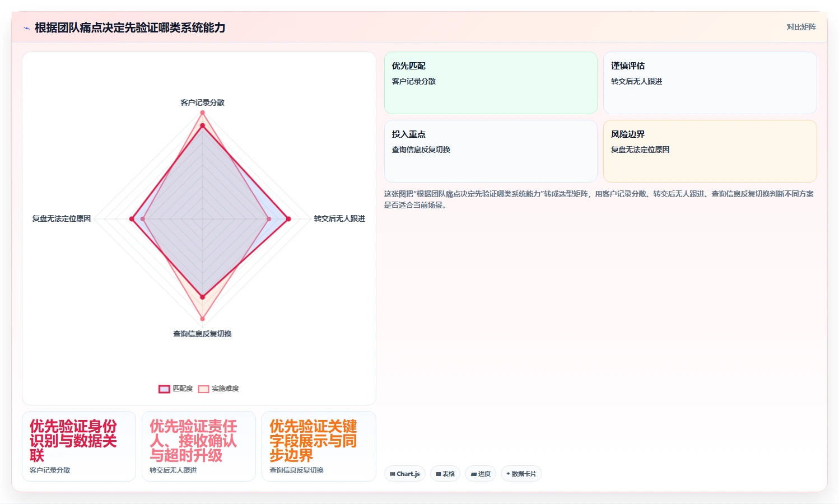This screenshot has width=839, height=504.
Task: Click the 匹配度 data point on 转交后无人跟进 axis
Action: coord(288,219)
